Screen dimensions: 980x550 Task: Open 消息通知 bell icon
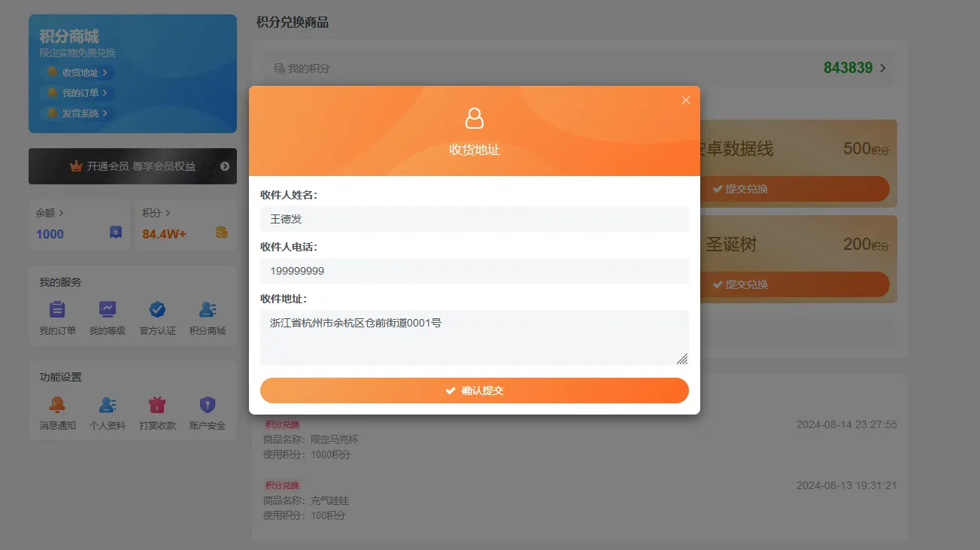pyautogui.click(x=57, y=405)
